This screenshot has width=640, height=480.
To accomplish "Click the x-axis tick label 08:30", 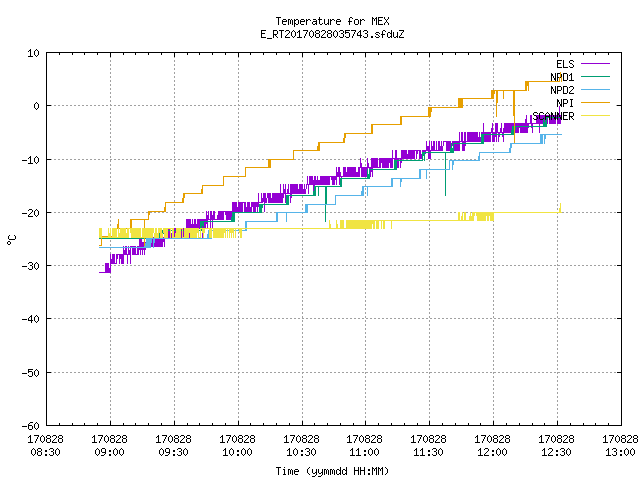I will (x=45, y=452).
